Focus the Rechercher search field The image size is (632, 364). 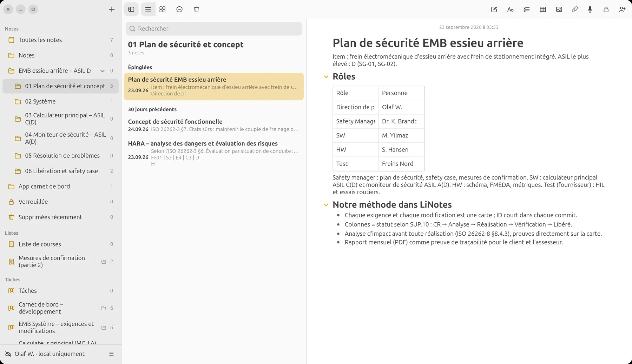(x=214, y=29)
